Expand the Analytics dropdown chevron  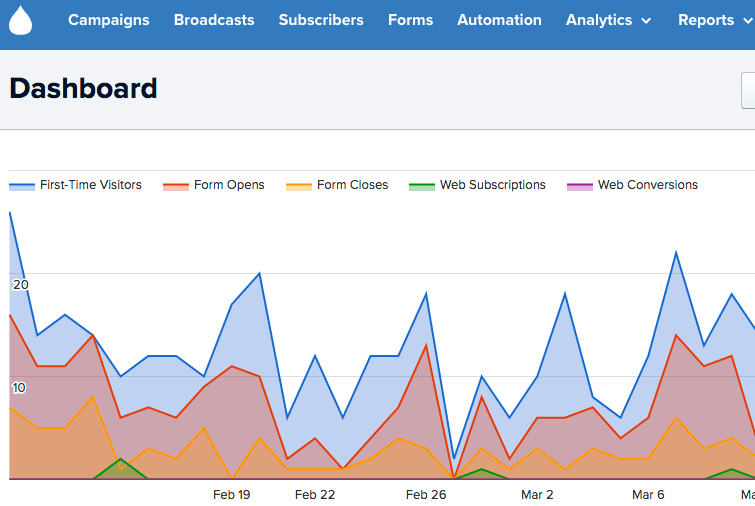[646, 21]
